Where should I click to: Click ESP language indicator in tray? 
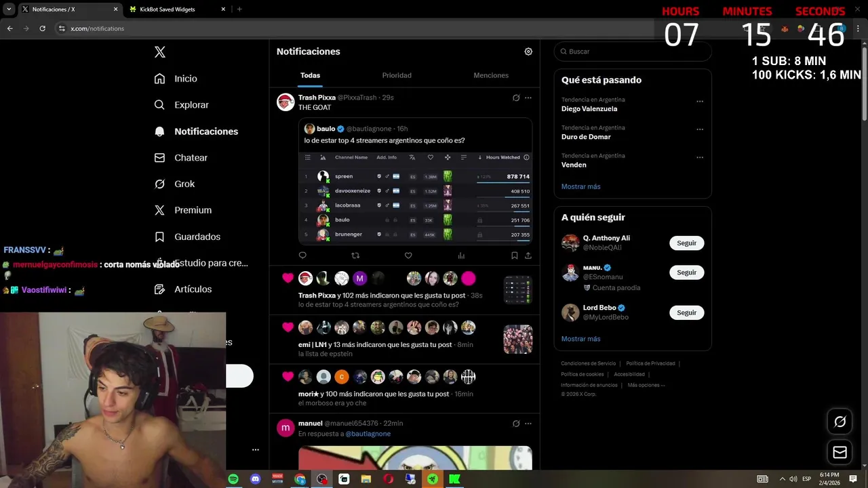(x=808, y=479)
